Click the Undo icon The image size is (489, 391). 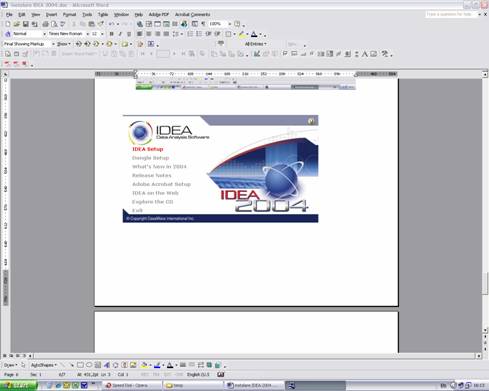pos(111,24)
